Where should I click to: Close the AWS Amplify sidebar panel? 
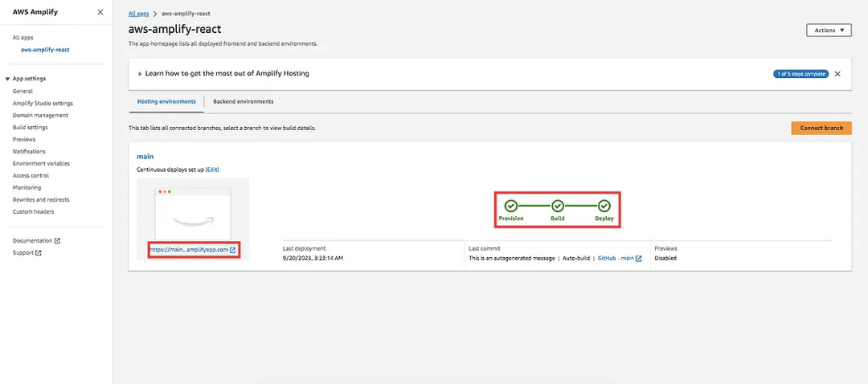tap(100, 12)
